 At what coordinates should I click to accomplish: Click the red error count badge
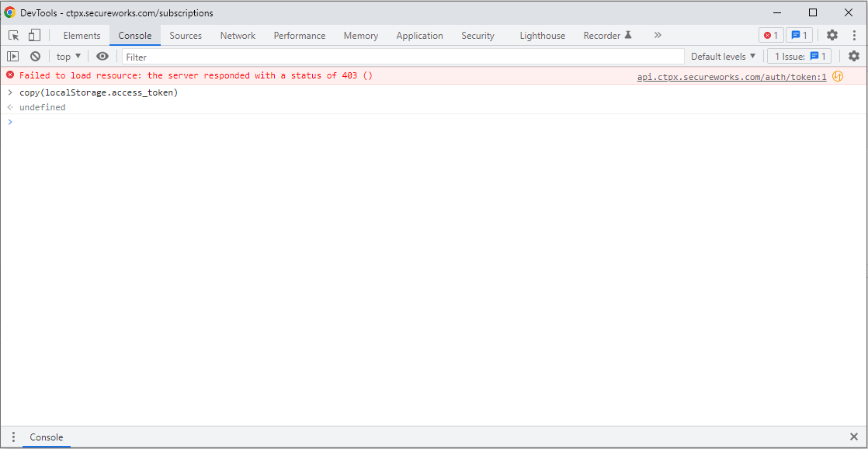771,36
